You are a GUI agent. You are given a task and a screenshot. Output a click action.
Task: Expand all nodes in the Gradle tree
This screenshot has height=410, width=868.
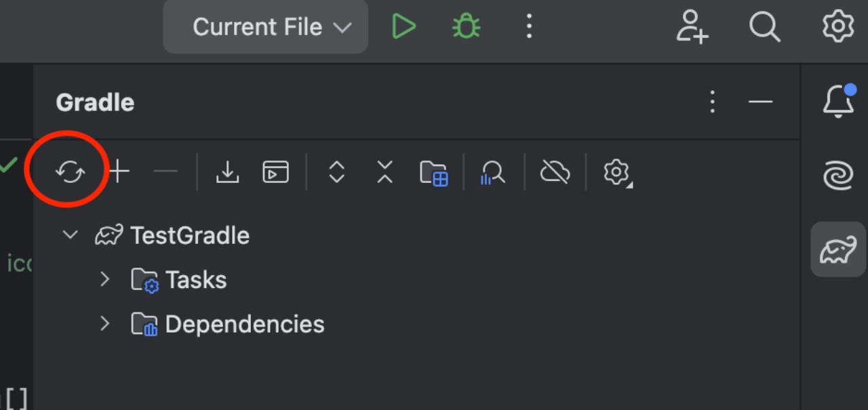click(x=336, y=171)
